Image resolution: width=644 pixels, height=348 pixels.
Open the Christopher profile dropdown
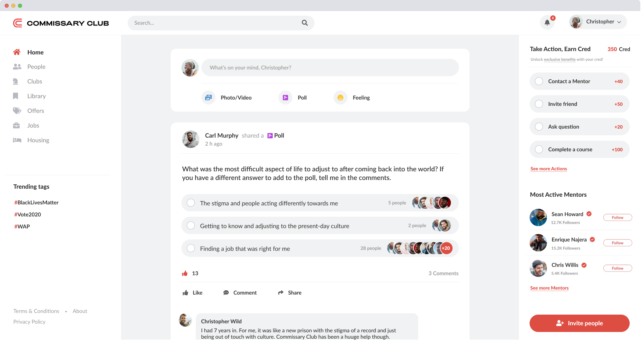(598, 22)
